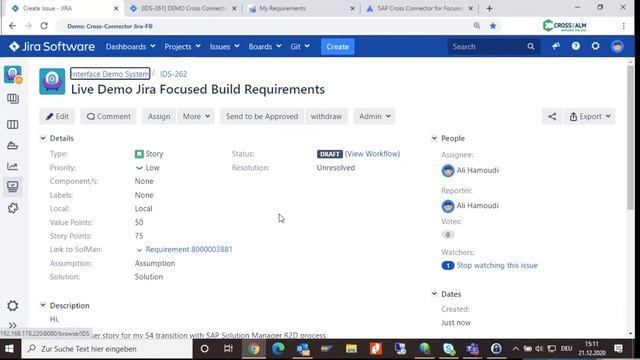Open the Cross ALM extension logo
This screenshot has width=640, height=360.
point(564,26)
